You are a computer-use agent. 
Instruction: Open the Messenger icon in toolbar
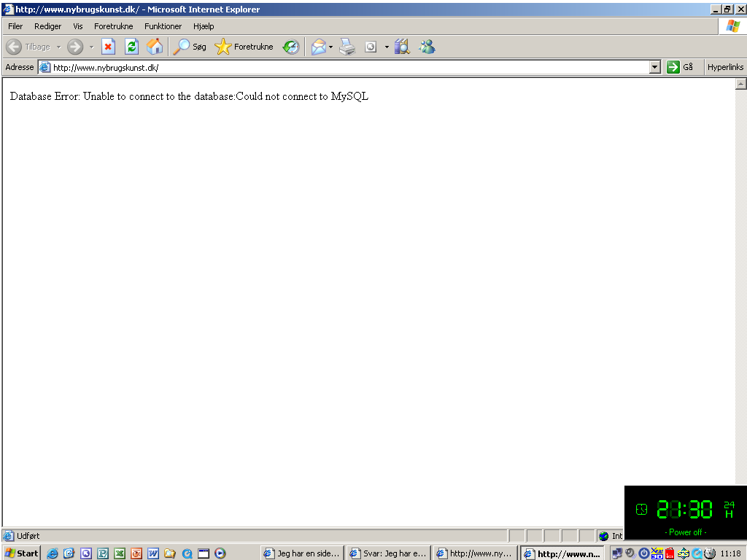click(427, 47)
